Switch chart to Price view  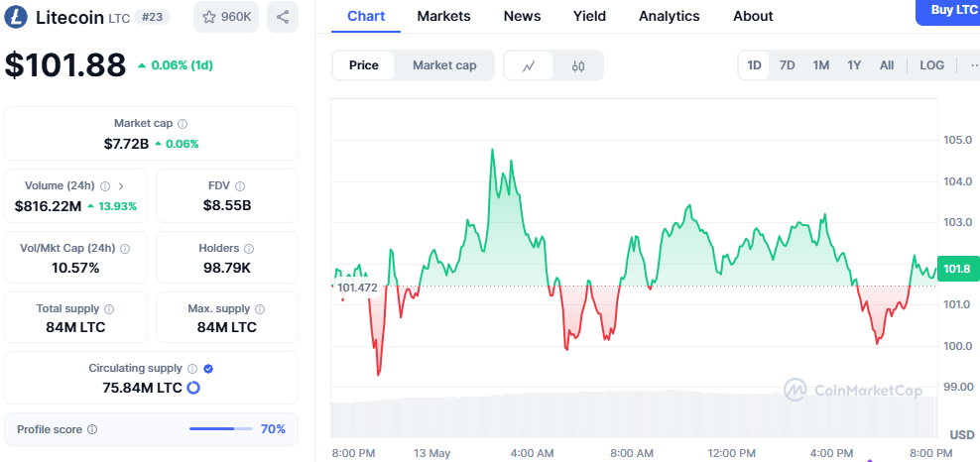[364, 65]
